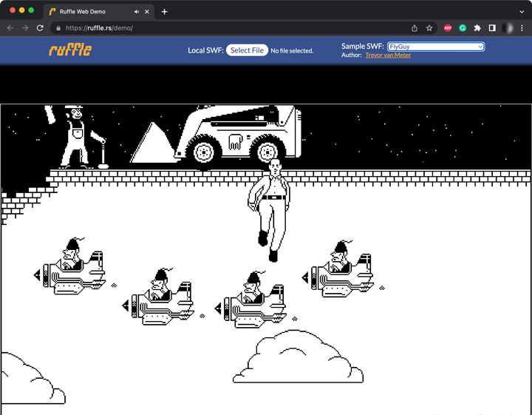Click the address bar URL
Image resolution: width=532 pixels, height=415 pixels.
99,28
